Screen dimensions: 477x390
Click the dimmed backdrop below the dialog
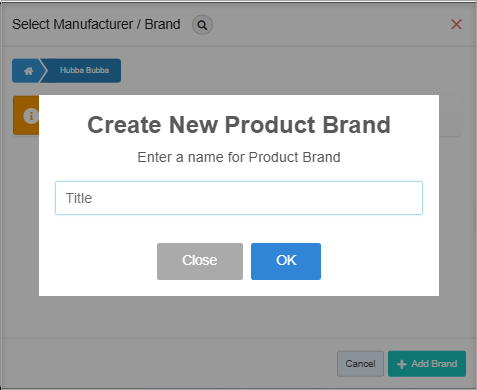click(x=239, y=317)
